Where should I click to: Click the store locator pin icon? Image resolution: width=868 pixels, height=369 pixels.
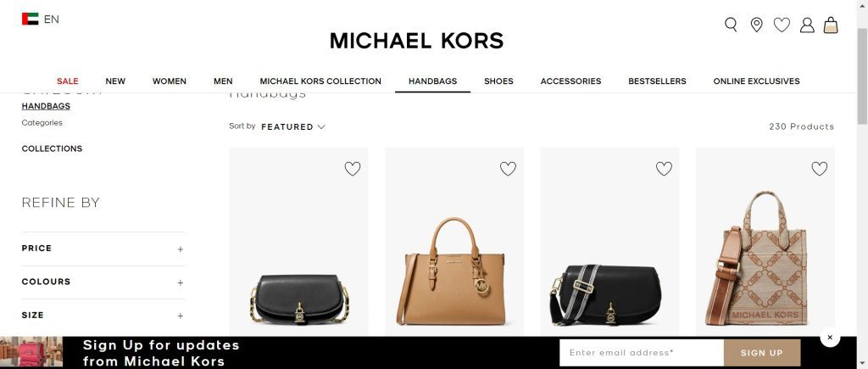click(756, 25)
